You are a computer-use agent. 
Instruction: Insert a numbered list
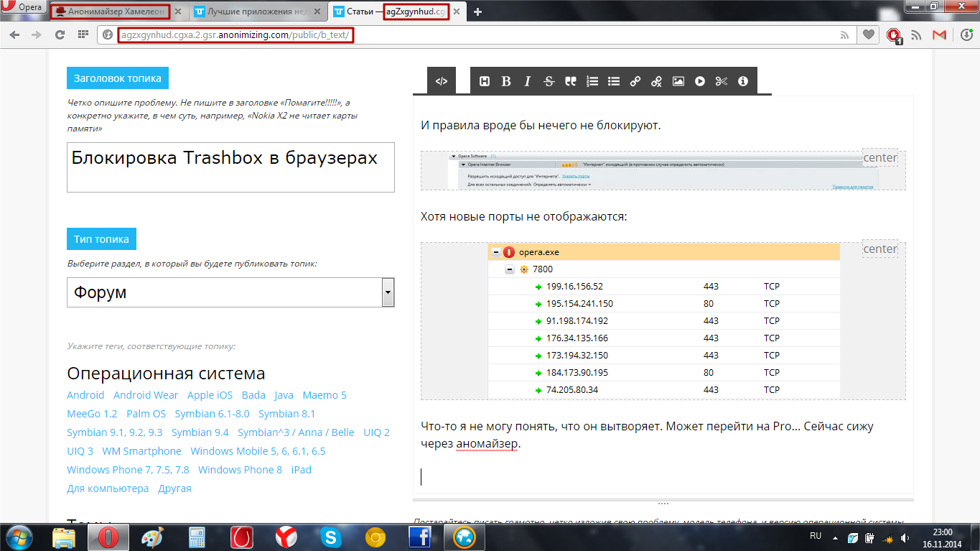tap(592, 81)
